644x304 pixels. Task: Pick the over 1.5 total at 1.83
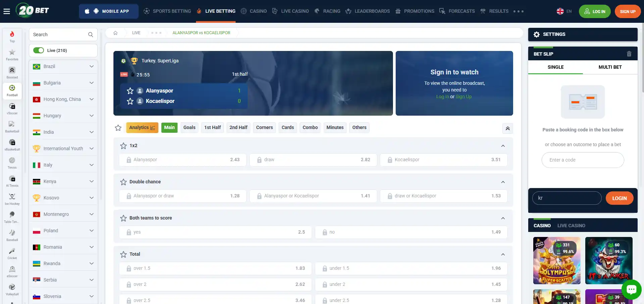[x=215, y=268]
